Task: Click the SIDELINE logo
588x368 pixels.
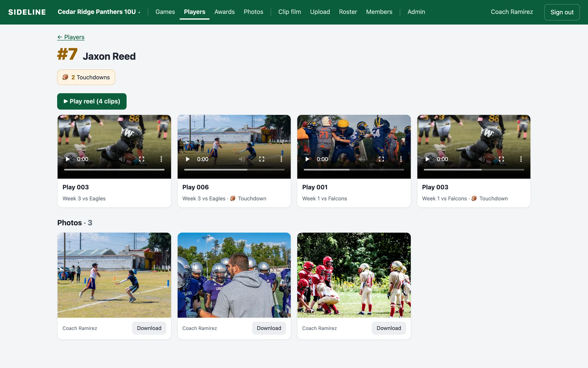Action: 27,12
